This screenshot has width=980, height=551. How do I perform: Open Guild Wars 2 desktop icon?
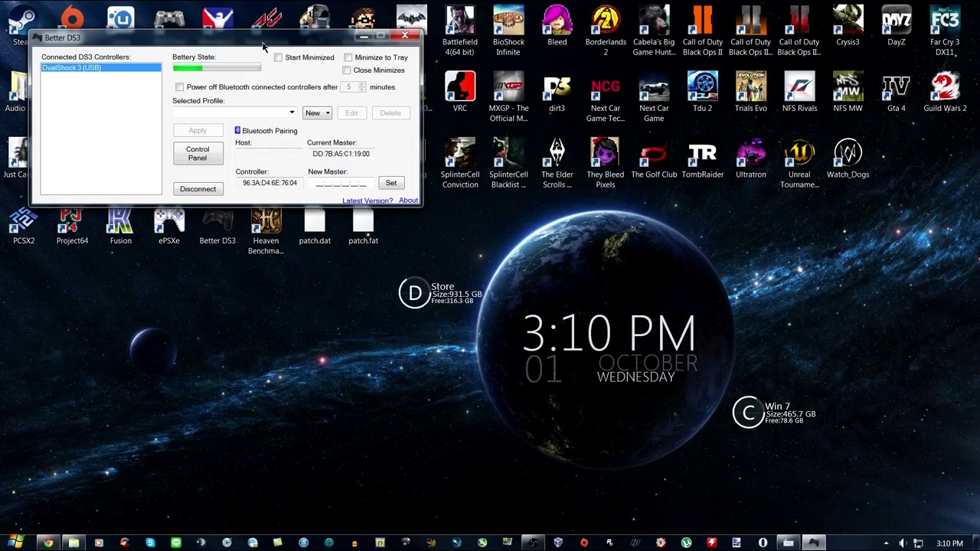(945, 93)
